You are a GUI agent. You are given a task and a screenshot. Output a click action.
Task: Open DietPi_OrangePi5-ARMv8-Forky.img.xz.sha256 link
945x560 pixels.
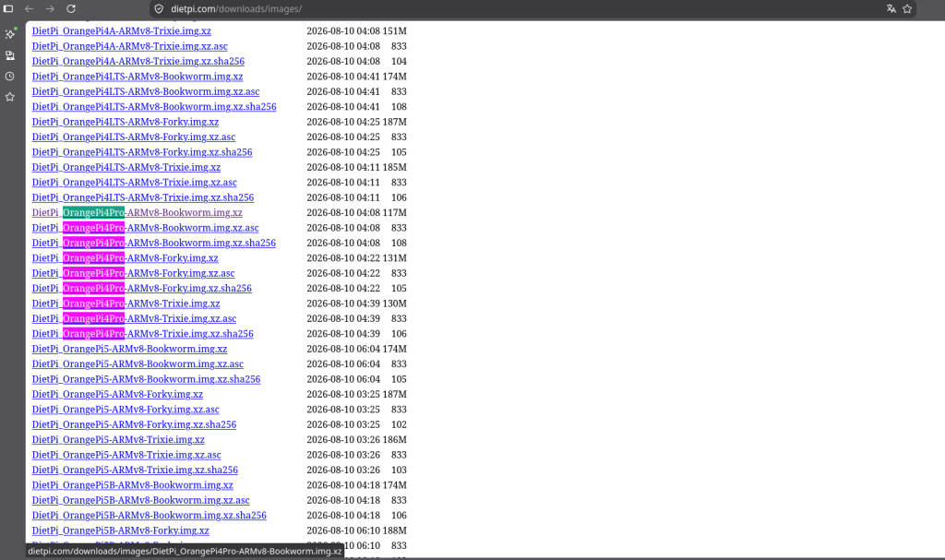point(134,424)
